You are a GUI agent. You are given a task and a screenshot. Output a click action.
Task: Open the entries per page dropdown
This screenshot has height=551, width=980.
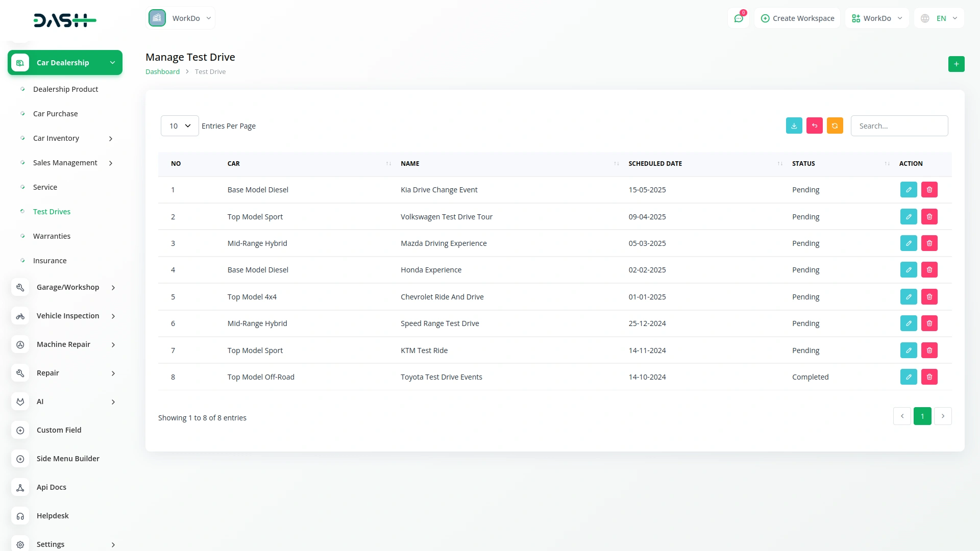point(180,126)
